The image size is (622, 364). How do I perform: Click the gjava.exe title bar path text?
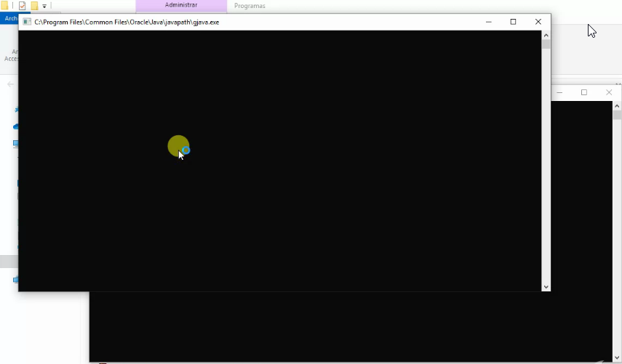click(127, 23)
